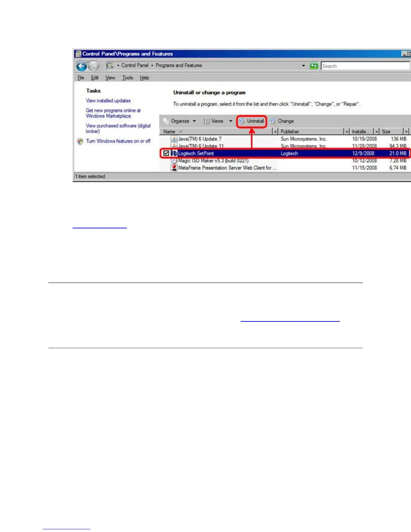Click the Magic ISO Maker disc icon

click(x=174, y=161)
